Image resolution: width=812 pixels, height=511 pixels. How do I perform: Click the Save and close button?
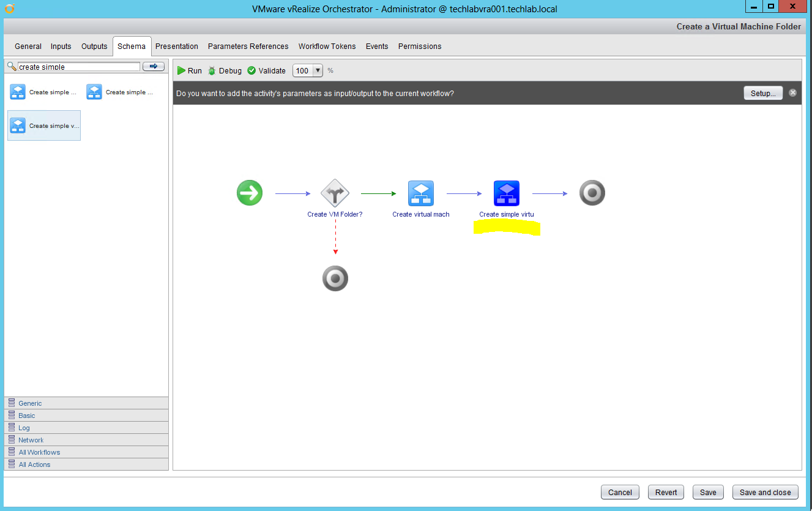765,492
